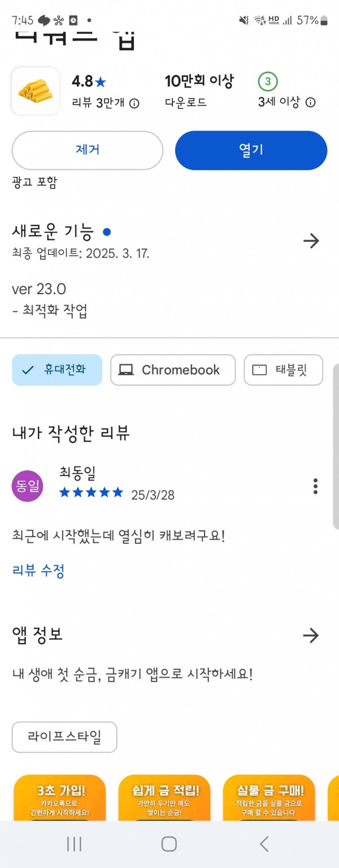
Task: Expand the 앱 정보 section arrow
Action: coord(311,635)
